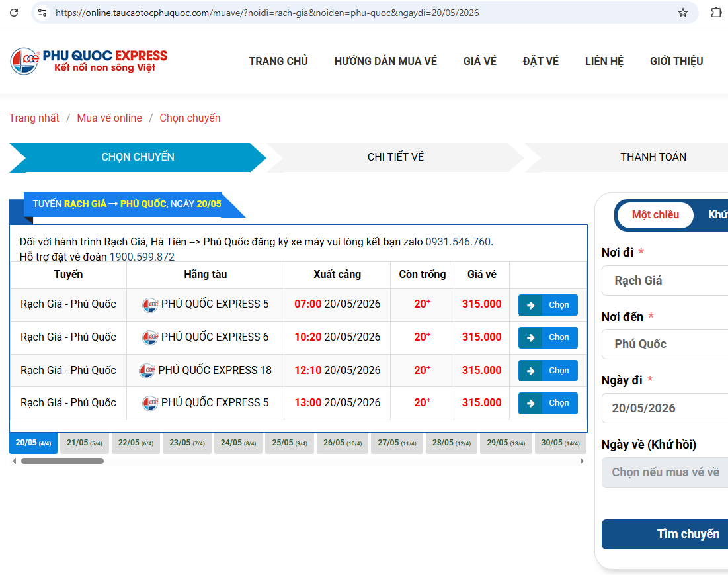The height and width of the screenshot is (575, 728).
Task: Open the ĐẶT VÉ menu item
Action: [x=540, y=61]
